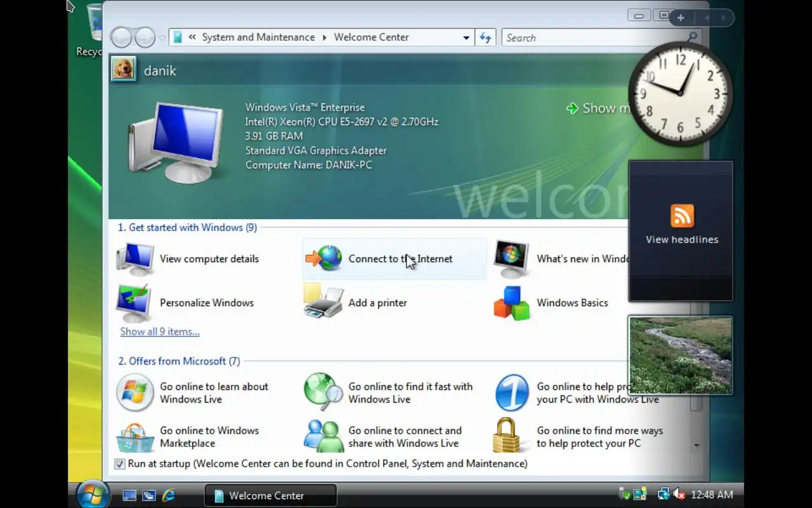The height and width of the screenshot is (508, 812).
Task: Open View computer details item
Action: tap(188, 259)
